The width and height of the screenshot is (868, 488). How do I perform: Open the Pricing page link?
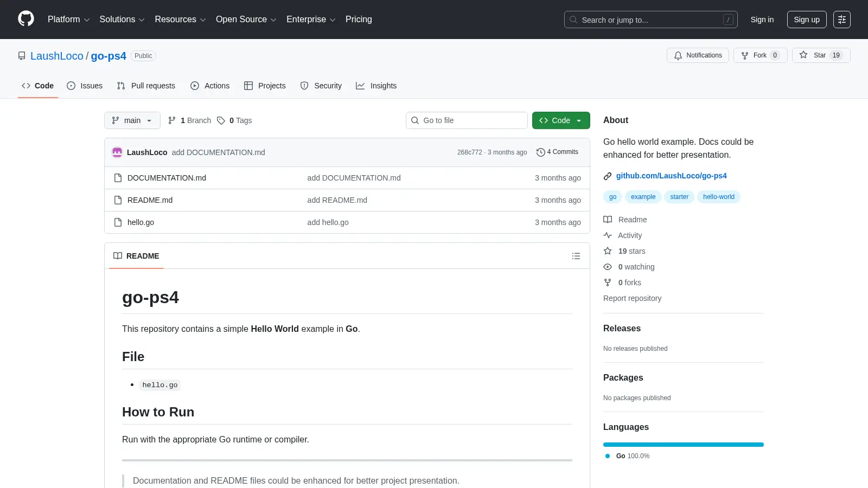tap(359, 20)
